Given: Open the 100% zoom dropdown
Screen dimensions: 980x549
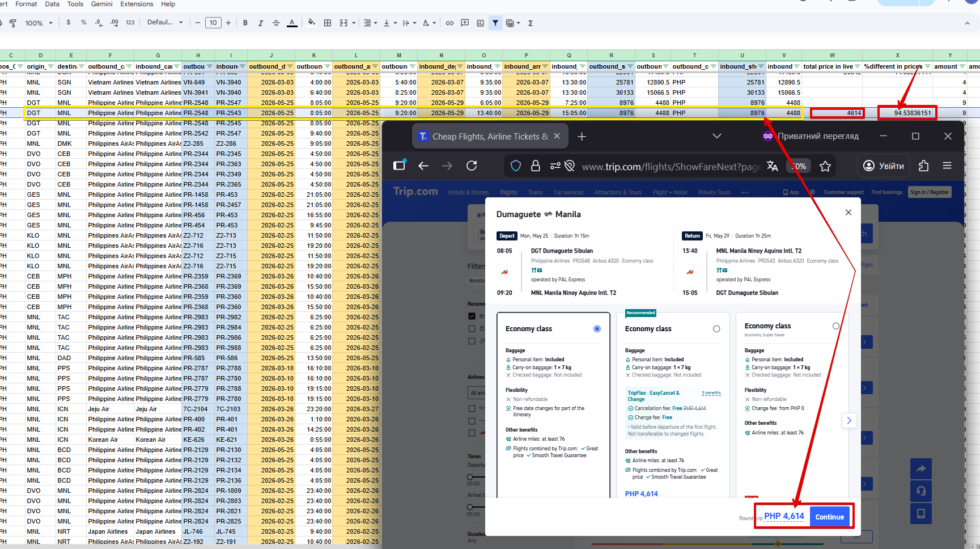Looking at the screenshot, I should 39,23.
